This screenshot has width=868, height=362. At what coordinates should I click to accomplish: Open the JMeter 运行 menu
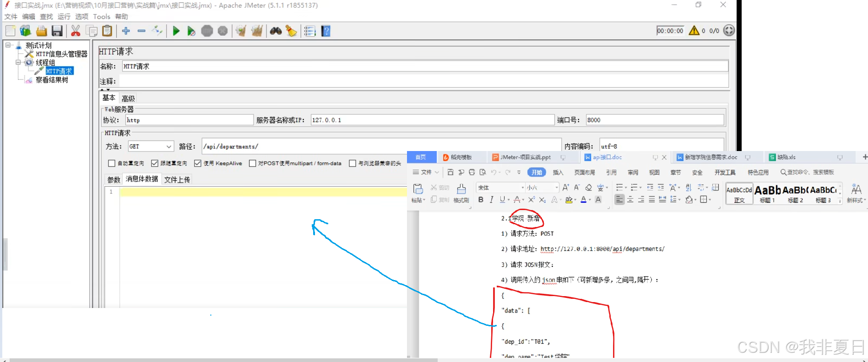(x=64, y=16)
